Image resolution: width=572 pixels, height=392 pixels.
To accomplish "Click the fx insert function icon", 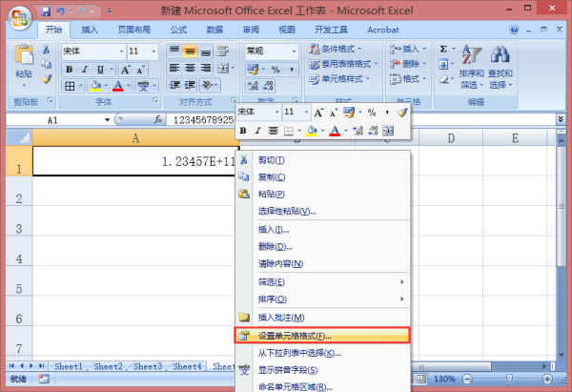I will pyautogui.click(x=158, y=119).
